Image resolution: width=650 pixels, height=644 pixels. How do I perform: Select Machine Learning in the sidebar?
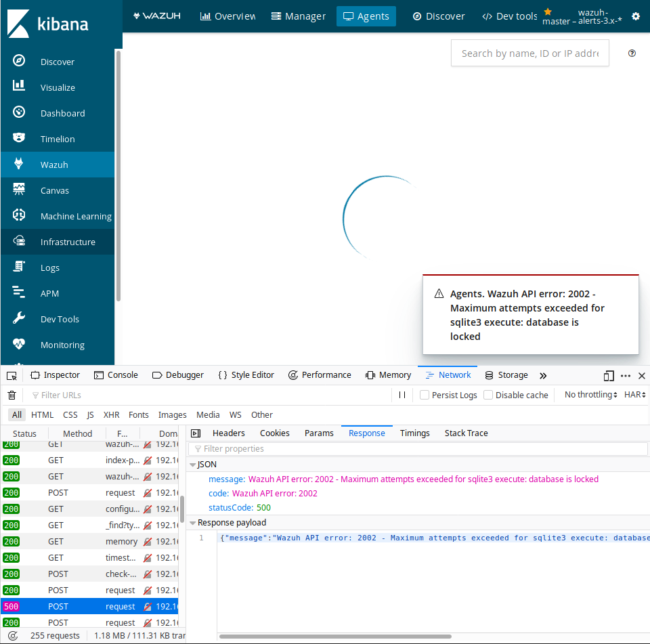(74, 215)
